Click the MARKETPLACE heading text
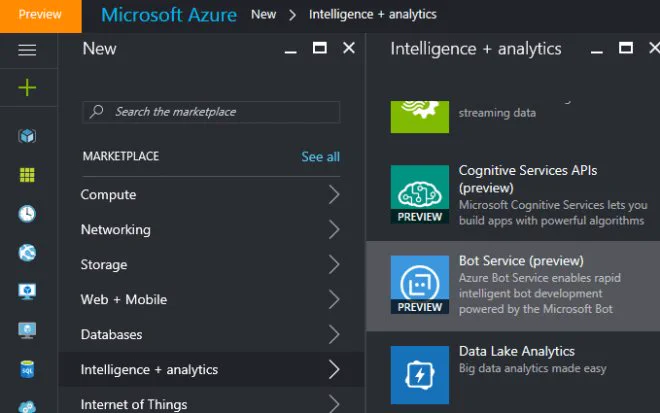This screenshot has width=660, height=413. (121, 156)
